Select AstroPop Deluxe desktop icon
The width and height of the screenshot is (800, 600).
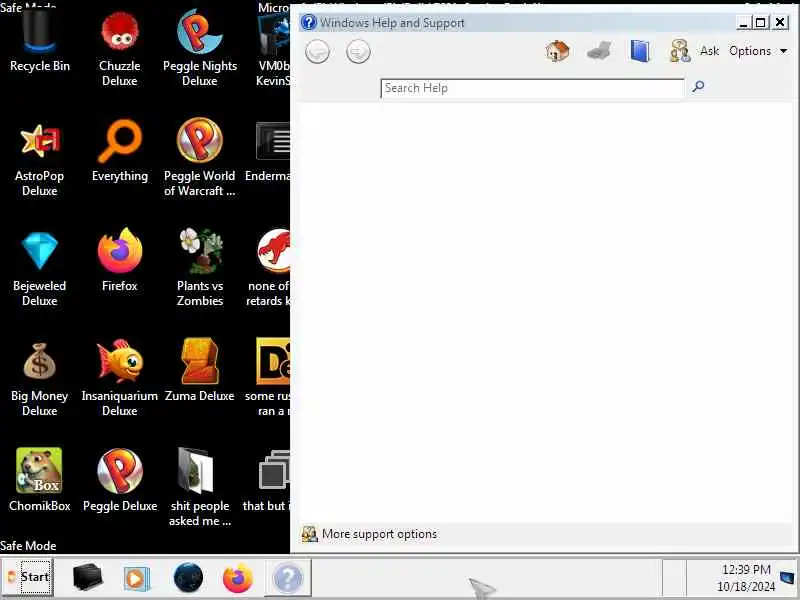point(39,159)
